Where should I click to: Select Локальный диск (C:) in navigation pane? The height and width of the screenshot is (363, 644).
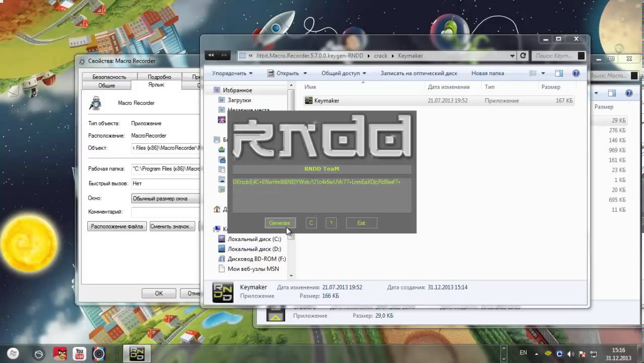(x=254, y=239)
